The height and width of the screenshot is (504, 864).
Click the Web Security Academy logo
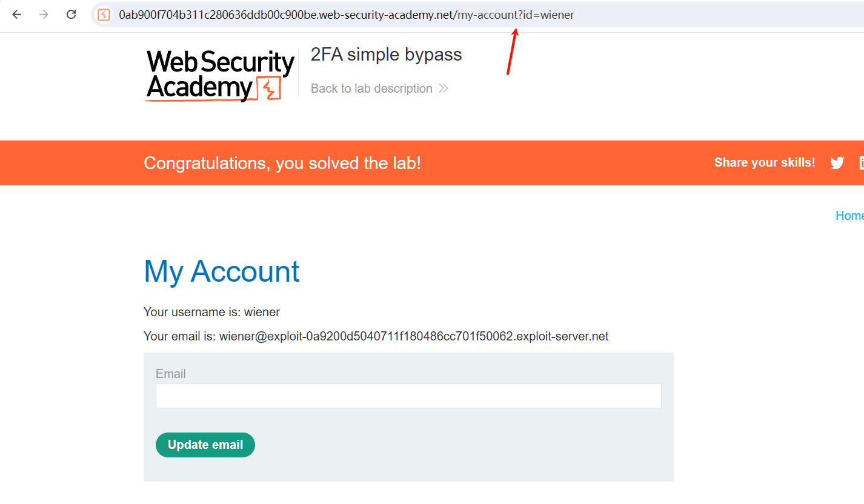(x=220, y=75)
